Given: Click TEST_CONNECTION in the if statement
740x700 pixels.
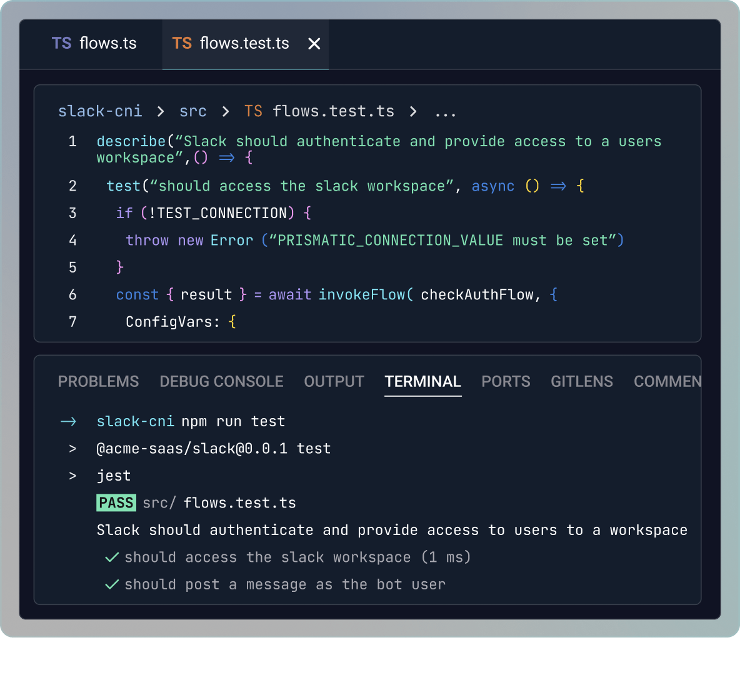Looking at the screenshot, I should [222, 213].
